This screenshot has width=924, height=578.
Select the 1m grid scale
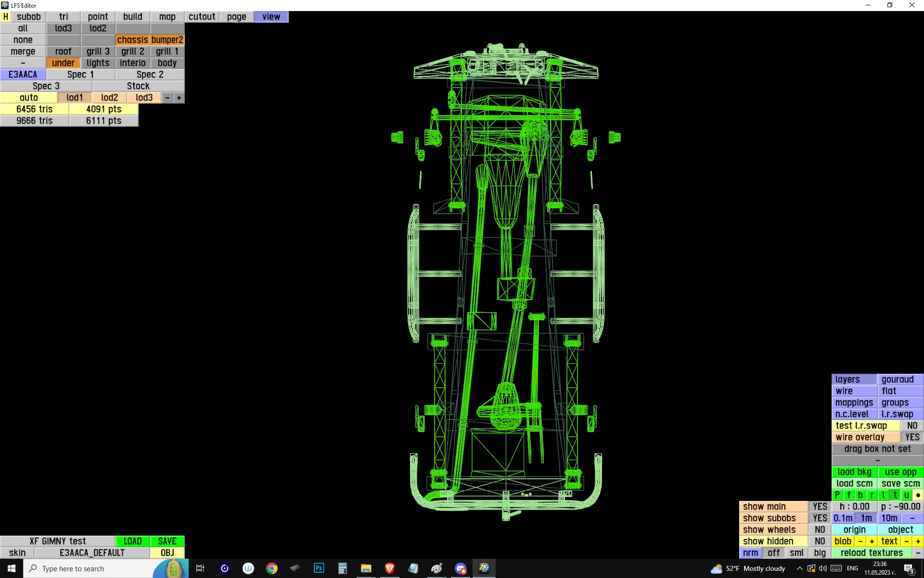pyautogui.click(x=866, y=518)
